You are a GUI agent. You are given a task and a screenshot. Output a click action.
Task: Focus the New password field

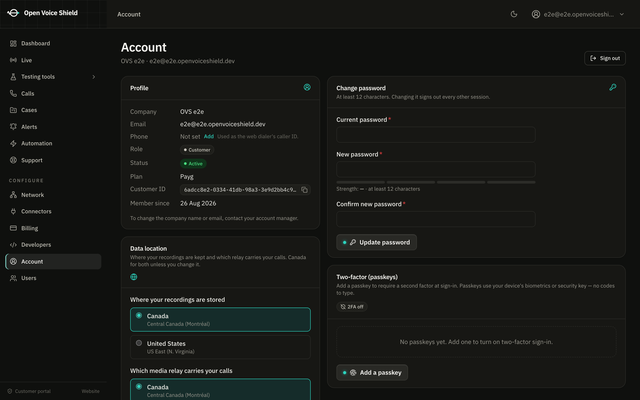(436, 169)
